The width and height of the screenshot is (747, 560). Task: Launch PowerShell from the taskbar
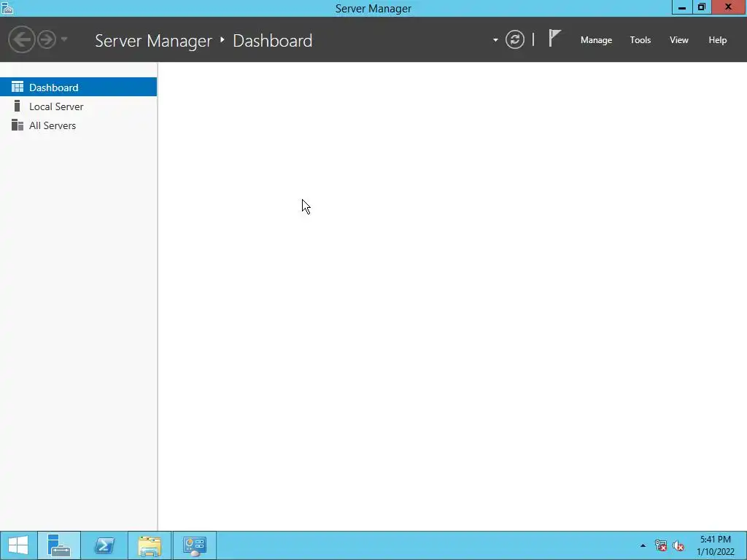pyautogui.click(x=104, y=545)
